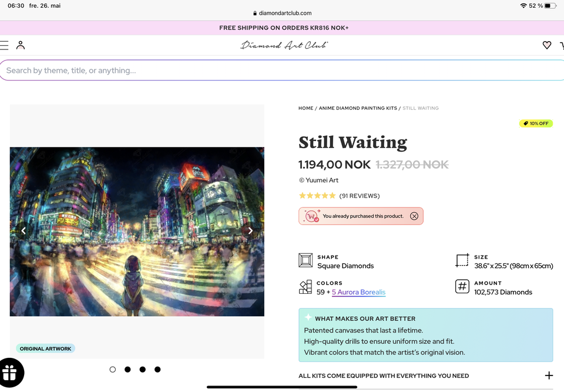Tap the diamondartclub.com address bar

coord(283,13)
